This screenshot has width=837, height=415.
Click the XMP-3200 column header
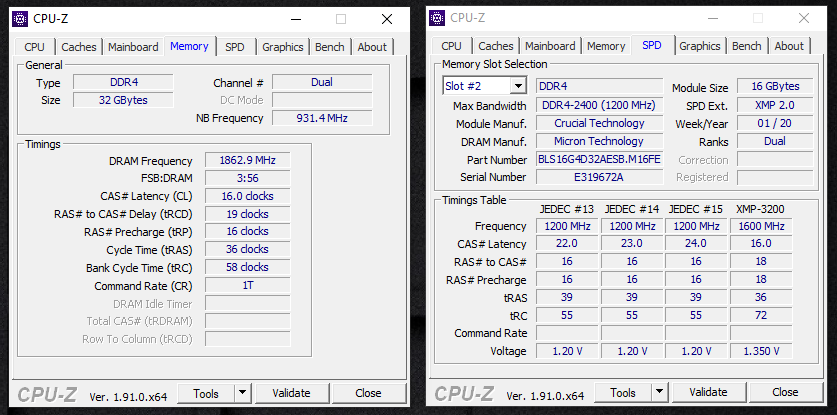(760, 209)
